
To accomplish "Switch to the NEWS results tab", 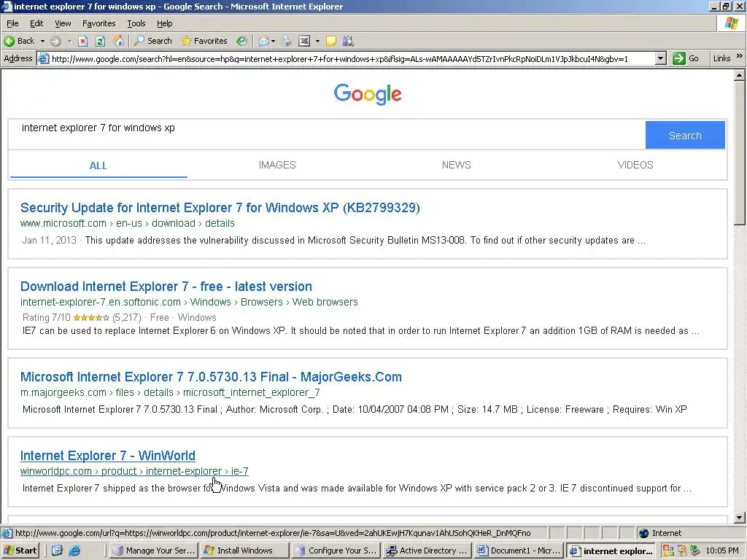I will click(x=457, y=165).
